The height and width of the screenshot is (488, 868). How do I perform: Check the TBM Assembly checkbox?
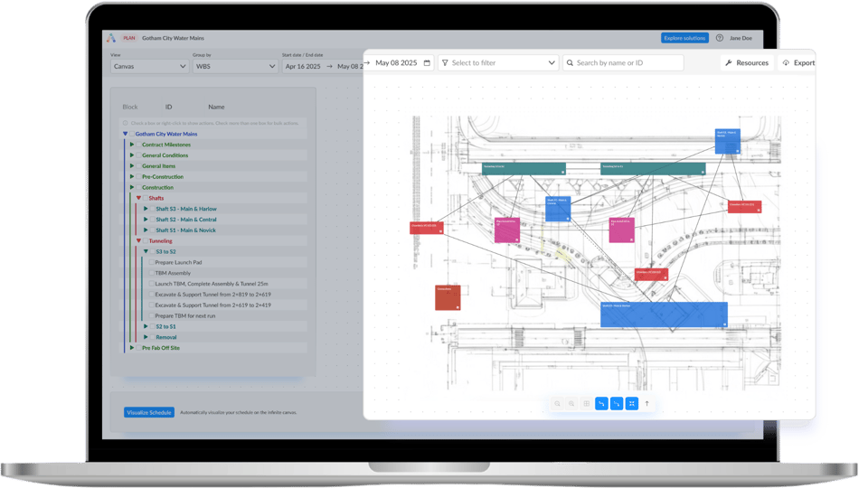pyautogui.click(x=152, y=273)
